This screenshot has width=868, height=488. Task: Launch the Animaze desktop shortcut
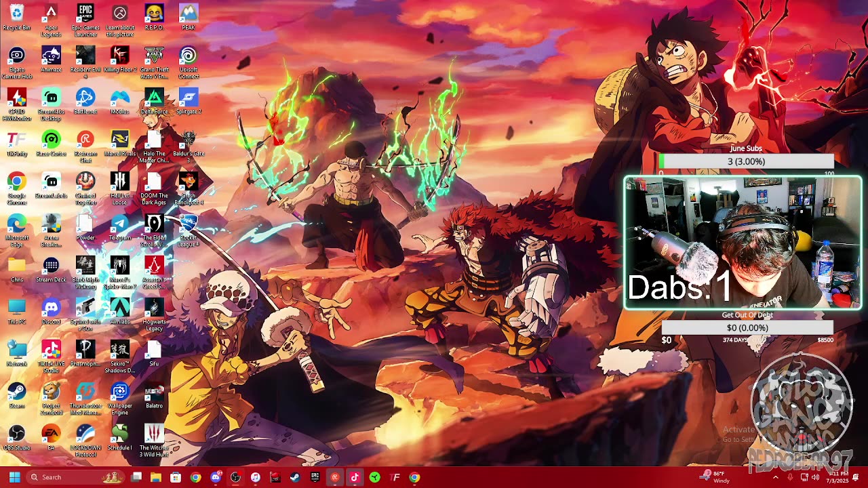[x=51, y=59]
